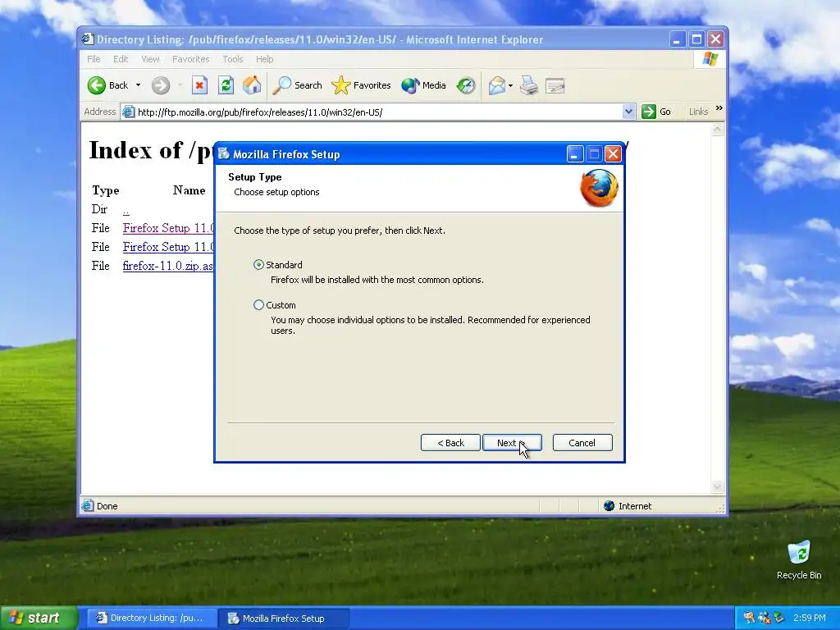Viewport: 840px width, 630px height.
Task: Click the 'Name' column header on the page
Action: (x=189, y=190)
